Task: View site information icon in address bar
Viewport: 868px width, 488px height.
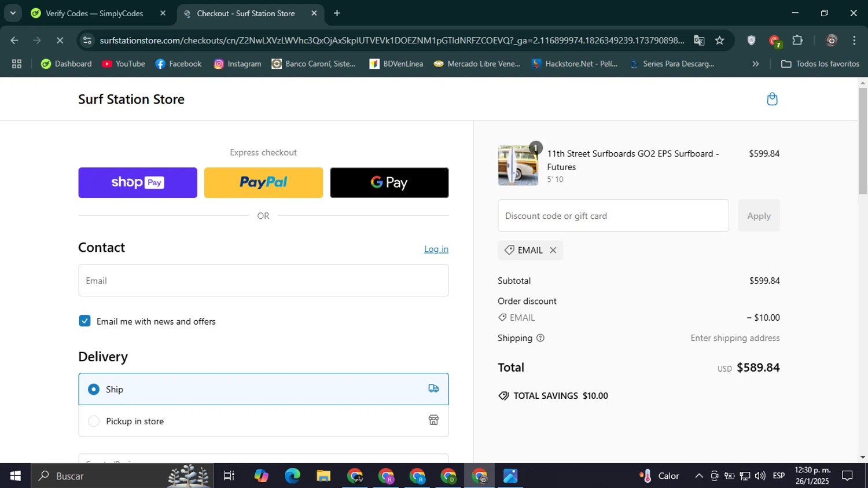Action: coord(87,40)
